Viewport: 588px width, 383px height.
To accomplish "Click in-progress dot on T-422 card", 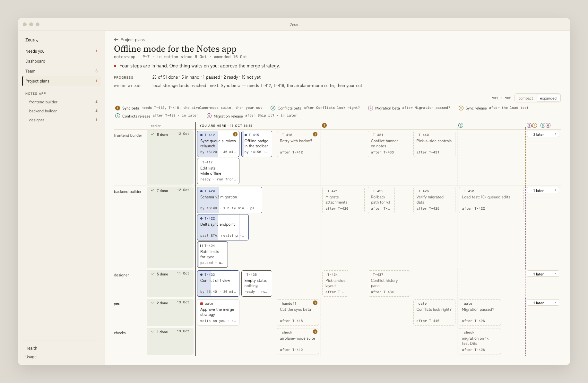I will coord(201,218).
